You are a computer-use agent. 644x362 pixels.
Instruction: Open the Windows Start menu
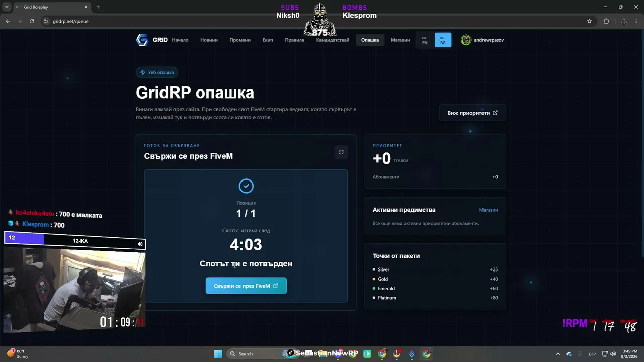point(218,354)
